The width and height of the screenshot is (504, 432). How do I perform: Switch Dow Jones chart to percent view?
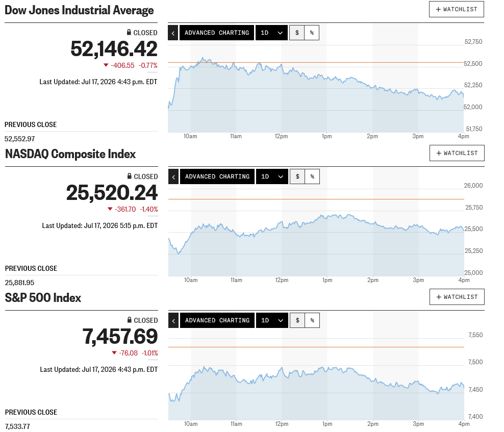(x=312, y=33)
